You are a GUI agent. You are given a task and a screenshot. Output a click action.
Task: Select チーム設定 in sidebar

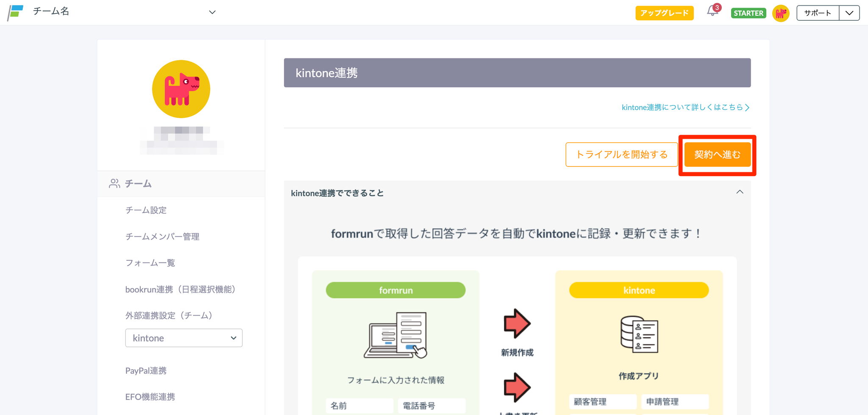[x=146, y=210]
